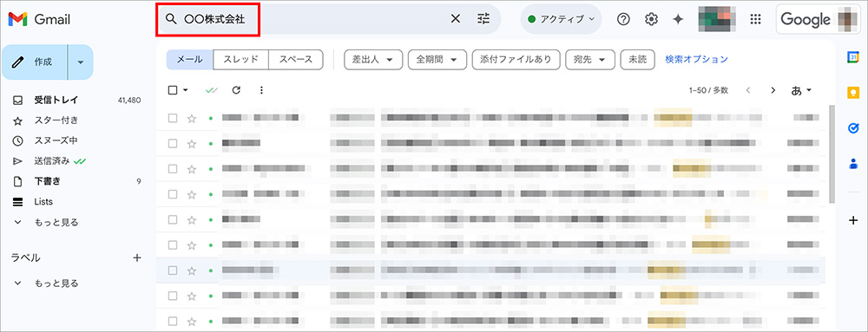Star the highlighted email row
The height and width of the screenshot is (332, 868).
(x=192, y=270)
